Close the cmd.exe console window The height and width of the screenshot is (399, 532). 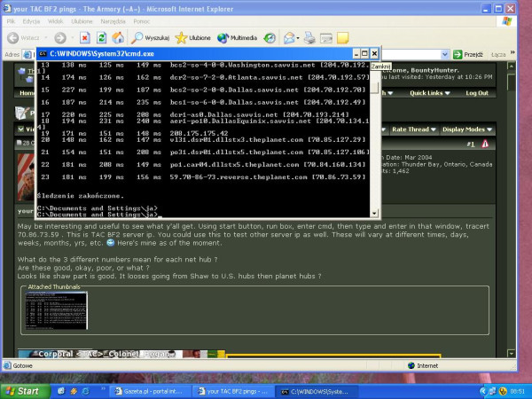(374, 54)
